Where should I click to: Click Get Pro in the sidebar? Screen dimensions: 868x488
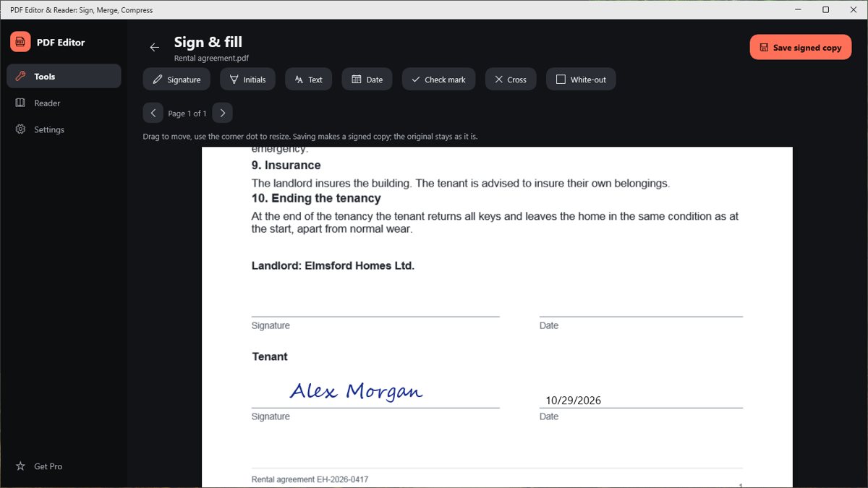coord(64,466)
